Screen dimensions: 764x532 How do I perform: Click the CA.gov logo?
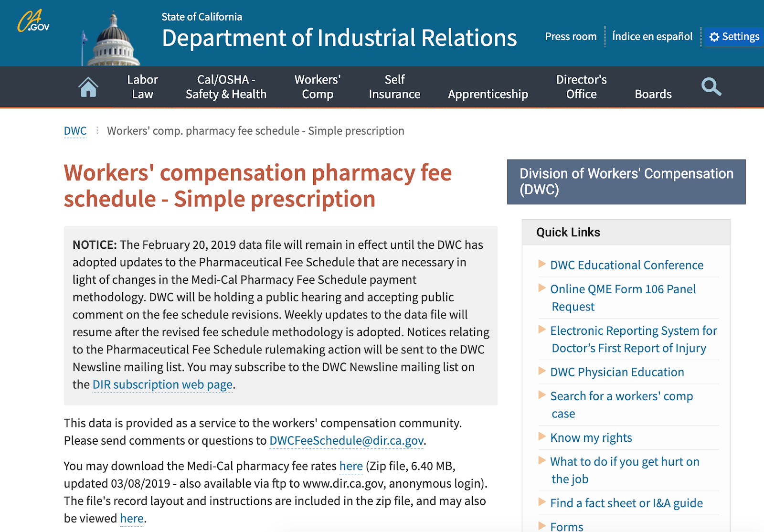[x=33, y=21]
